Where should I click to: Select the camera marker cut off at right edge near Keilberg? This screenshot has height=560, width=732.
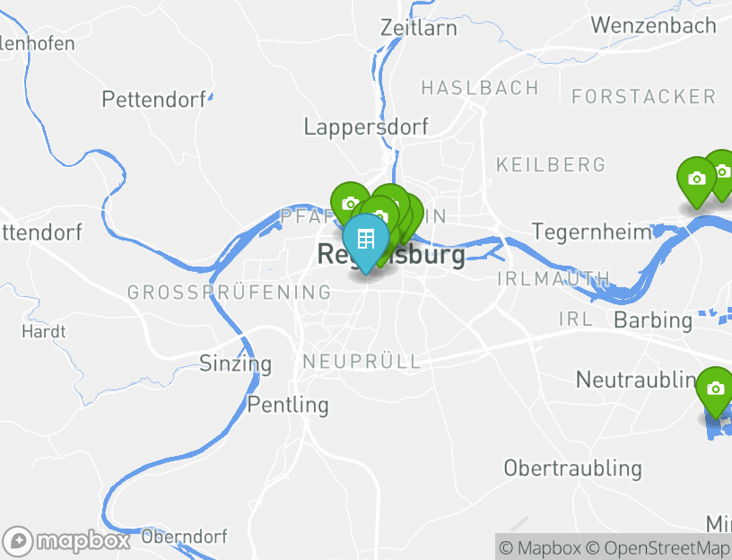coord(722,172)
